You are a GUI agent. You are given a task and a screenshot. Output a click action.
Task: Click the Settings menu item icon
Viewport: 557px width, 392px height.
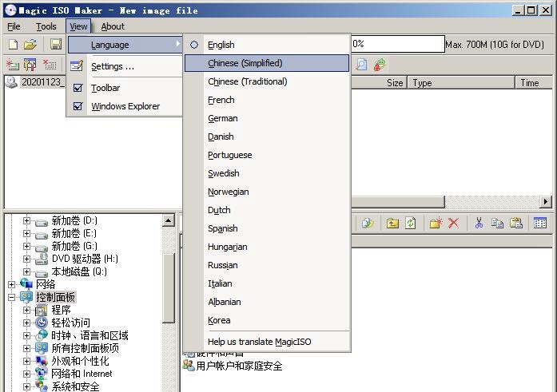[77, 66]
